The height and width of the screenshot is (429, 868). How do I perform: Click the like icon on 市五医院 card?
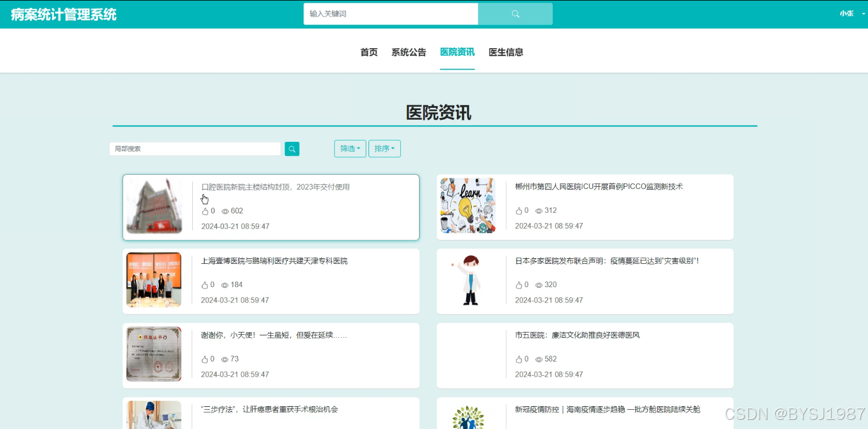click(x=519, y=359)
